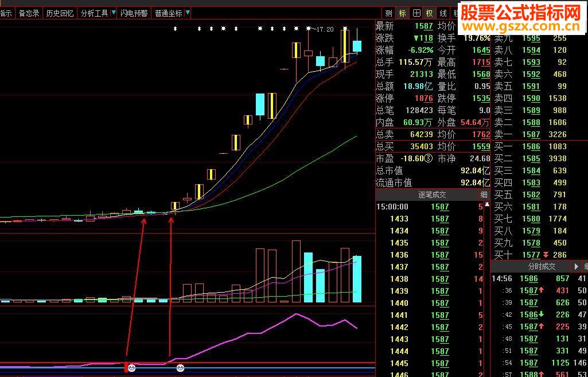Screen dimensions: 588x377
Task: Select 卖四 ask price 1590
Action: click(x=531, y=98)
